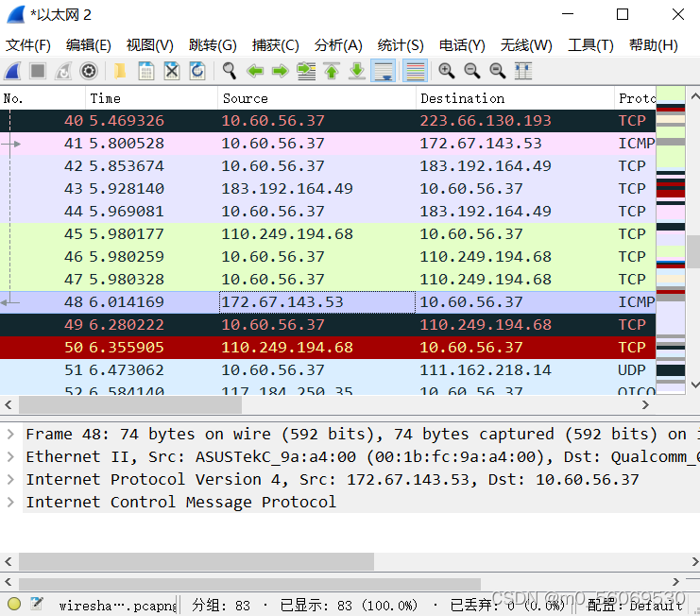Open a capture file folder icon
This screenshot has width=700, height=616.
pos(120,71)
